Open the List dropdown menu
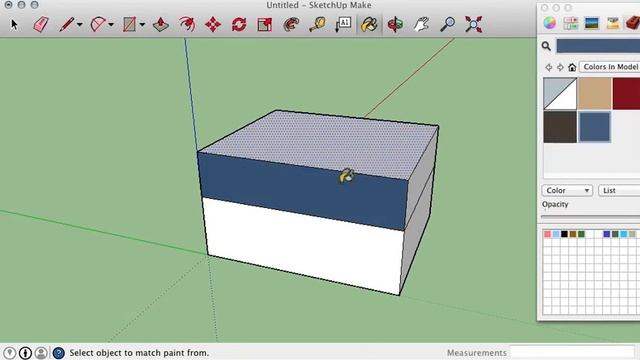Image resolution: width=640 pixels, height=360 pixels. pyautogui.click(x=619, y=191)
